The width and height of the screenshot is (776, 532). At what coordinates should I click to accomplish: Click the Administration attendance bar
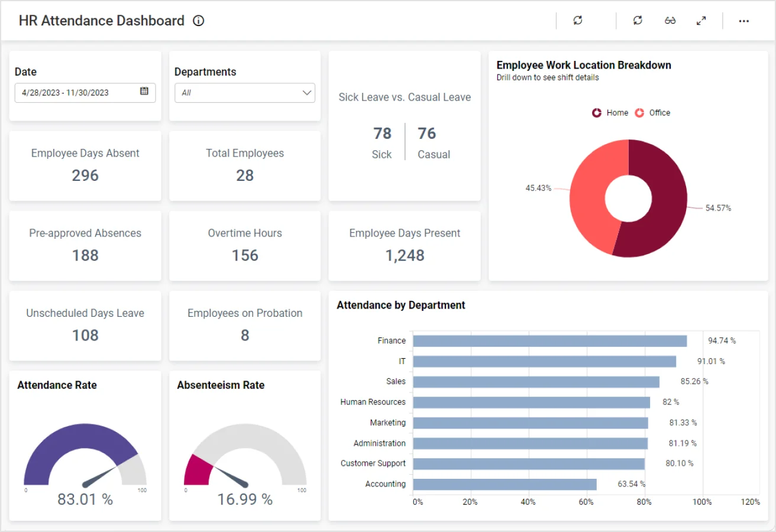pyautogui.click(x=530, y=443)
